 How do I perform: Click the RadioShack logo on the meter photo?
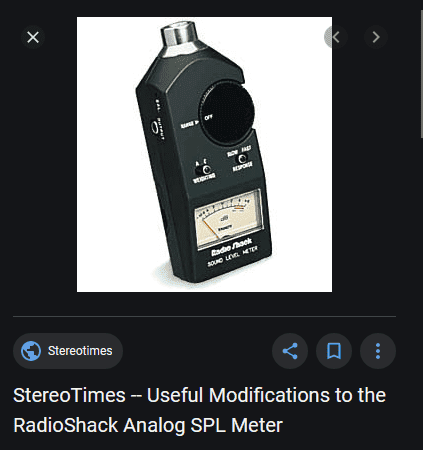(x=232, y=248)
